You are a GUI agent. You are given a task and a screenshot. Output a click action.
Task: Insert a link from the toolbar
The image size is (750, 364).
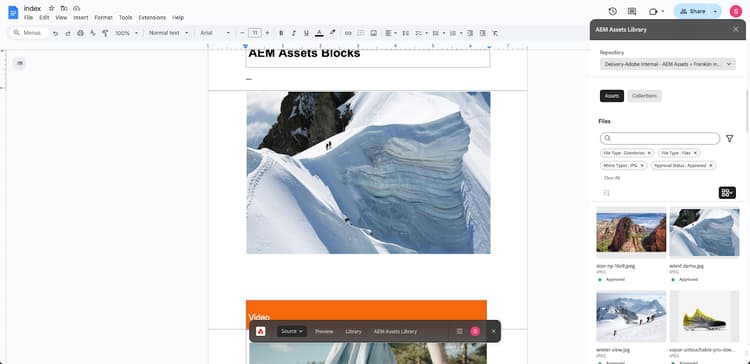tap(348, 33)
